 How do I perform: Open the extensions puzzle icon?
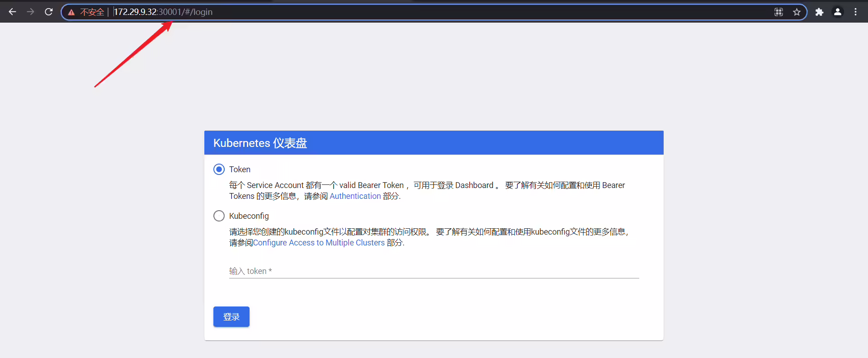click(819, 12)
